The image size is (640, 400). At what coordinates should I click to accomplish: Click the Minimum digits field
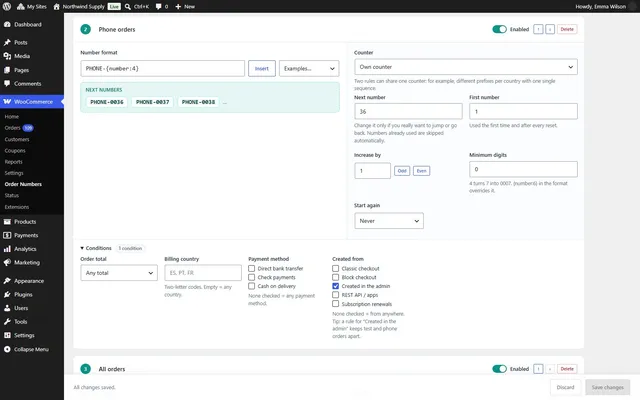523,169
